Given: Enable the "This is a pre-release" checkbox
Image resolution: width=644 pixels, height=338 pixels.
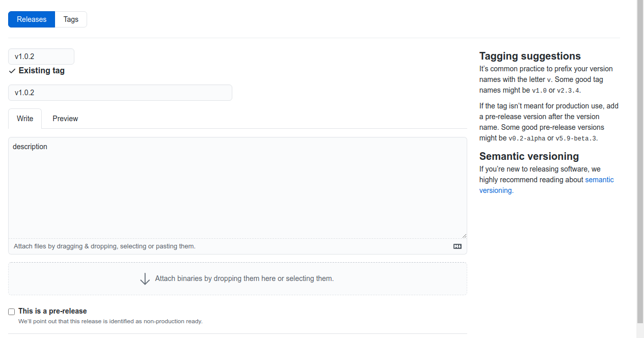Looking at the screenshot, I should tap(11, 311).
